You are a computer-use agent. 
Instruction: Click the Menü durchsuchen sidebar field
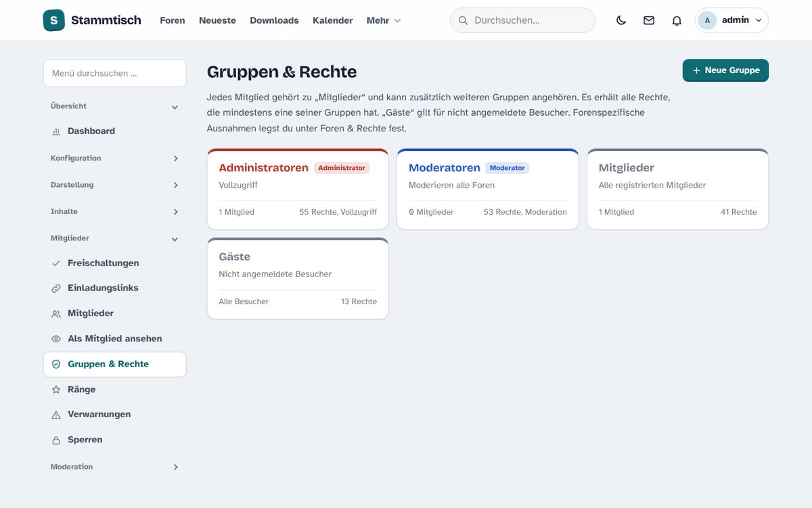click(x=115, y=73)
